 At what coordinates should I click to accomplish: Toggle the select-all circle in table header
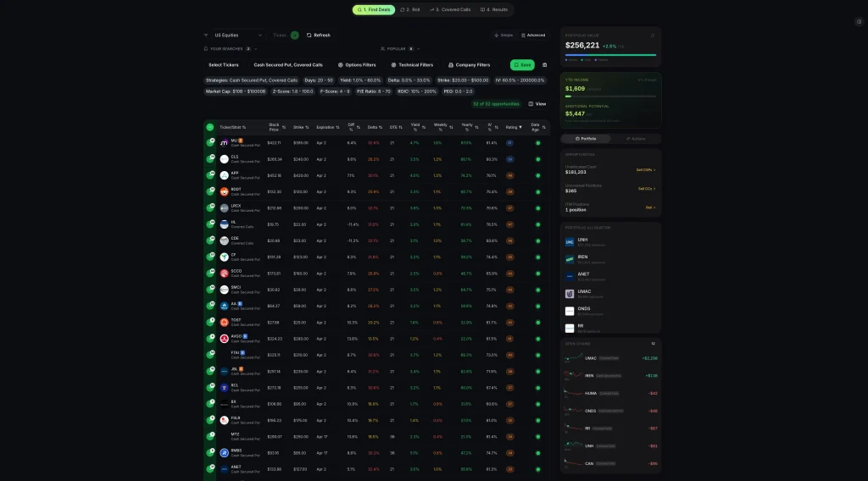pos(210,127)
